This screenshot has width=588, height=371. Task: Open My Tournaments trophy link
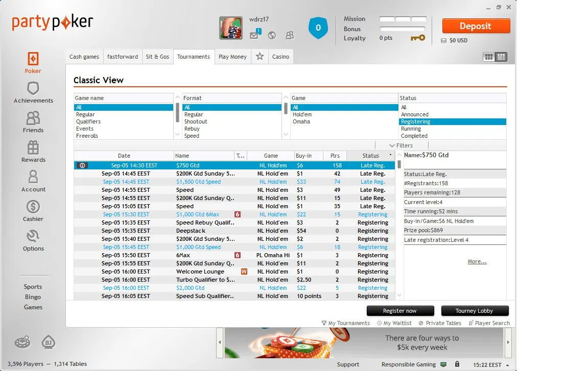tap(345, 323)
